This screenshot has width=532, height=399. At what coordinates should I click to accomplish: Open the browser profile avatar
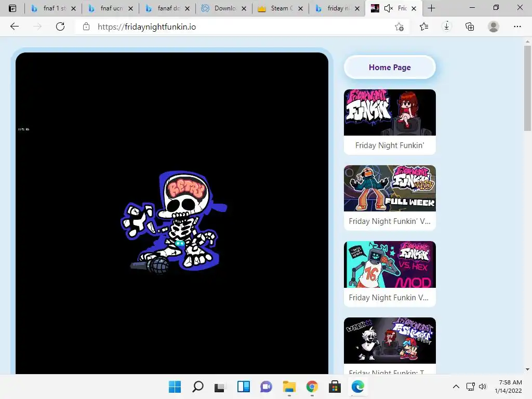(x=494, y=26)
